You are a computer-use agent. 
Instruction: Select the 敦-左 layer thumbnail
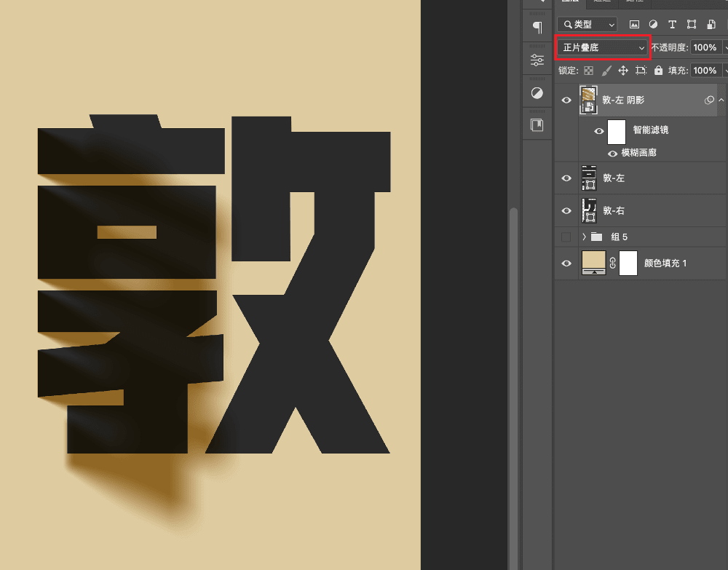589,178
